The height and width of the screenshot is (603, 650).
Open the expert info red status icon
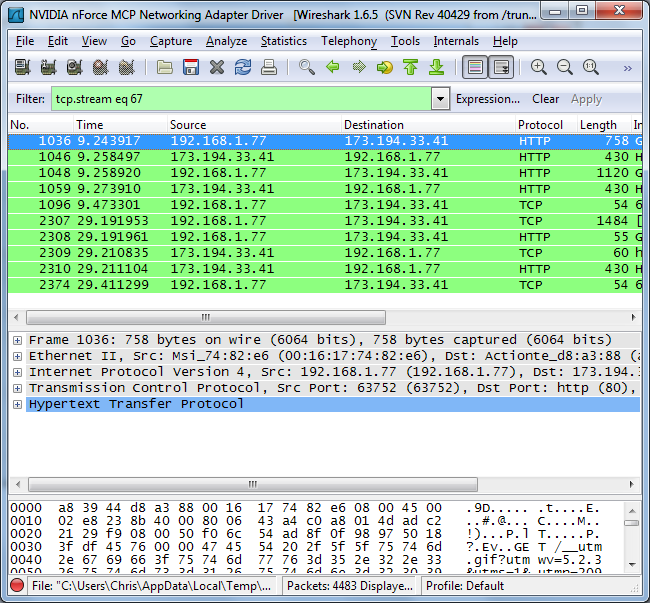coord(17,586)
